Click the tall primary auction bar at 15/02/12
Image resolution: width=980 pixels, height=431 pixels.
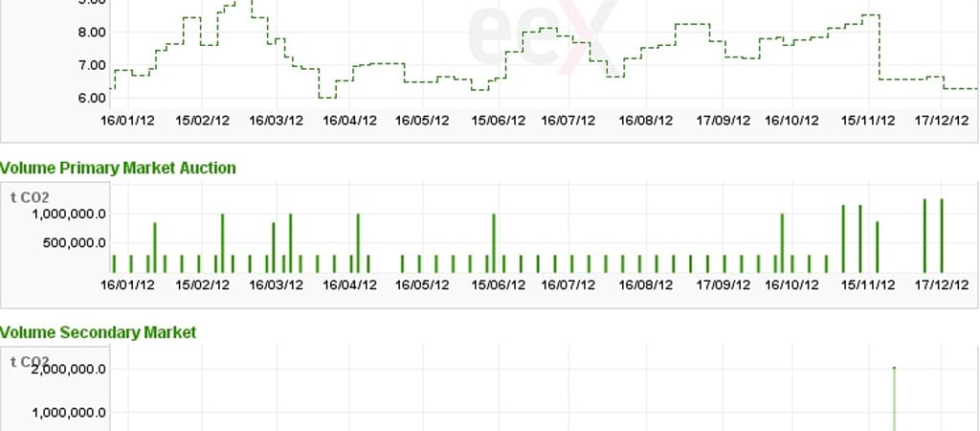pos(222,243)
